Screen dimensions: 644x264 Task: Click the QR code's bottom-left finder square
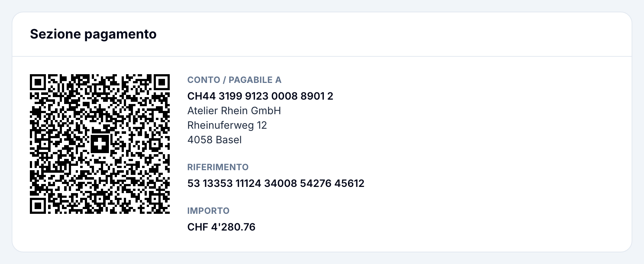pyautogui.click(x=38, y=206)
